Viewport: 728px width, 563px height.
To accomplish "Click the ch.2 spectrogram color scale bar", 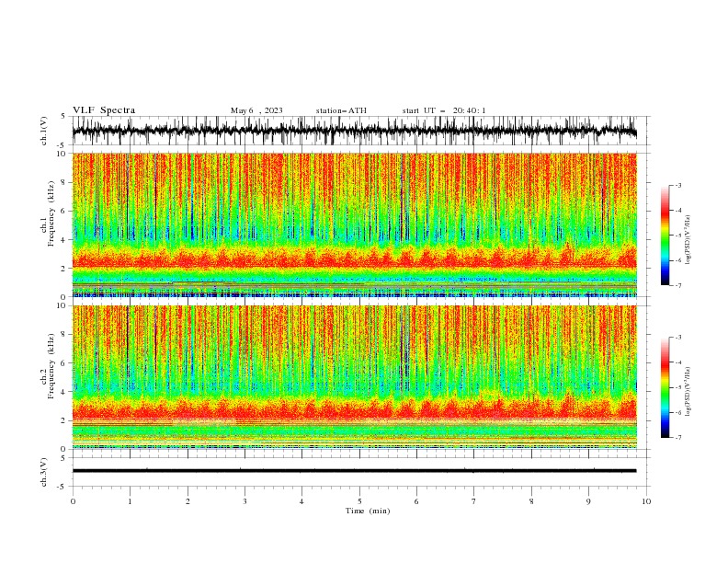I will coord(665,387).
